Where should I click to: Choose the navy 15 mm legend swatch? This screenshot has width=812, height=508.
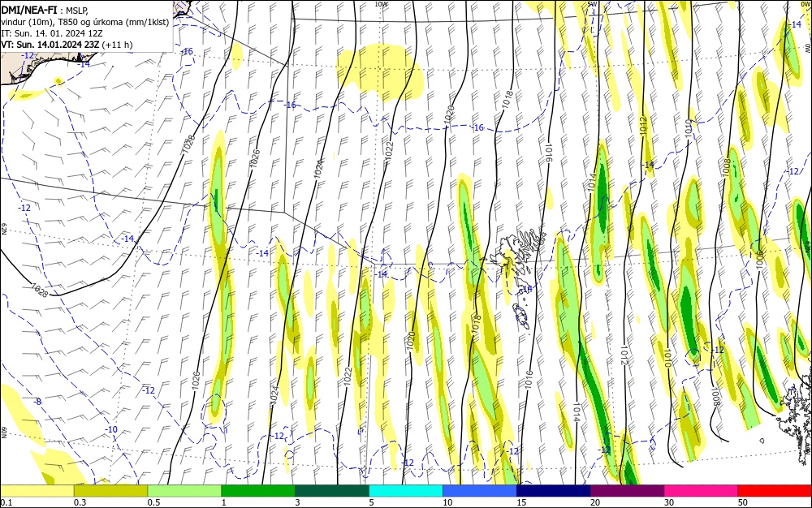coord(554,490)
